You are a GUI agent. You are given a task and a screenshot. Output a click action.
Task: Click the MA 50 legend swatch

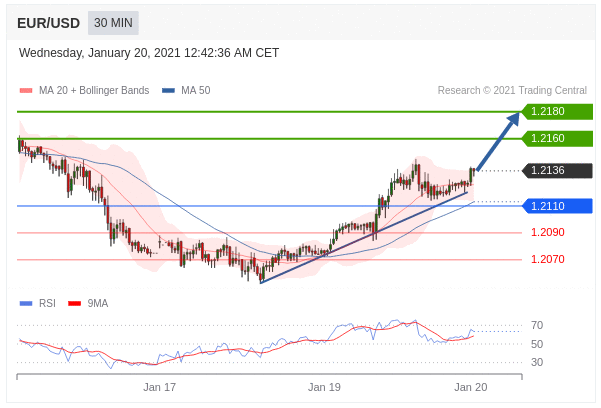pos(168,90)
